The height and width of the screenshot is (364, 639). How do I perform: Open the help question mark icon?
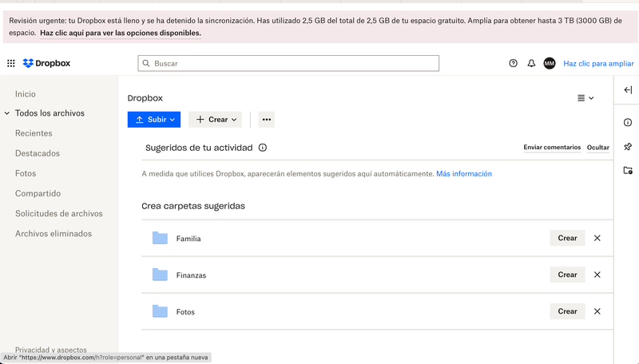coord(513,63)
